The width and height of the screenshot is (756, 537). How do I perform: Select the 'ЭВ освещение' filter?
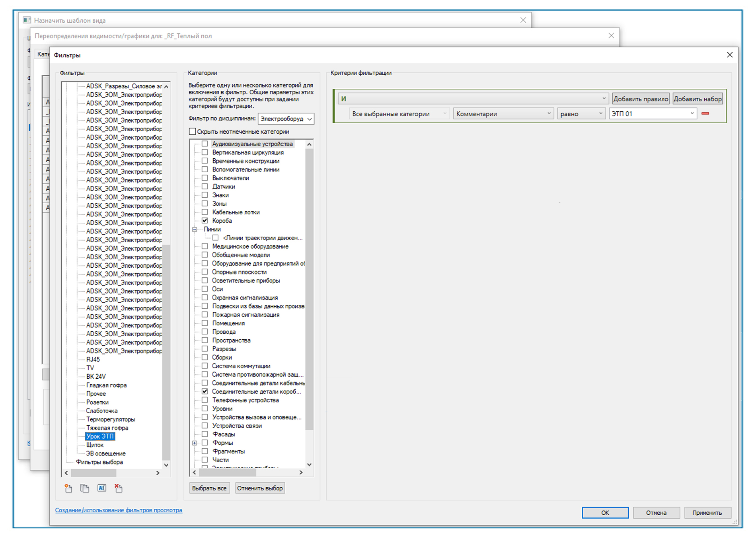(x=106, y=453)
